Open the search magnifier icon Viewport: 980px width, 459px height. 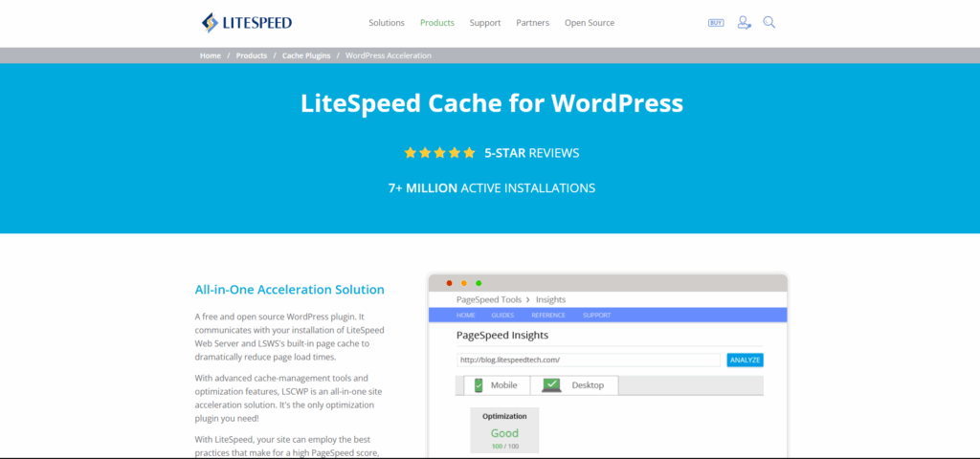click(769, 23)
